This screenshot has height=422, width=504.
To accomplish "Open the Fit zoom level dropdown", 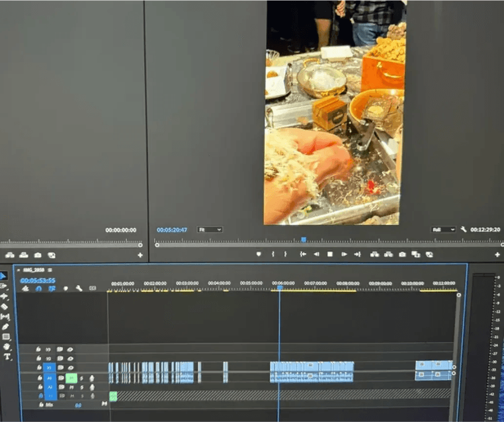I will click(x=209, y=230).
